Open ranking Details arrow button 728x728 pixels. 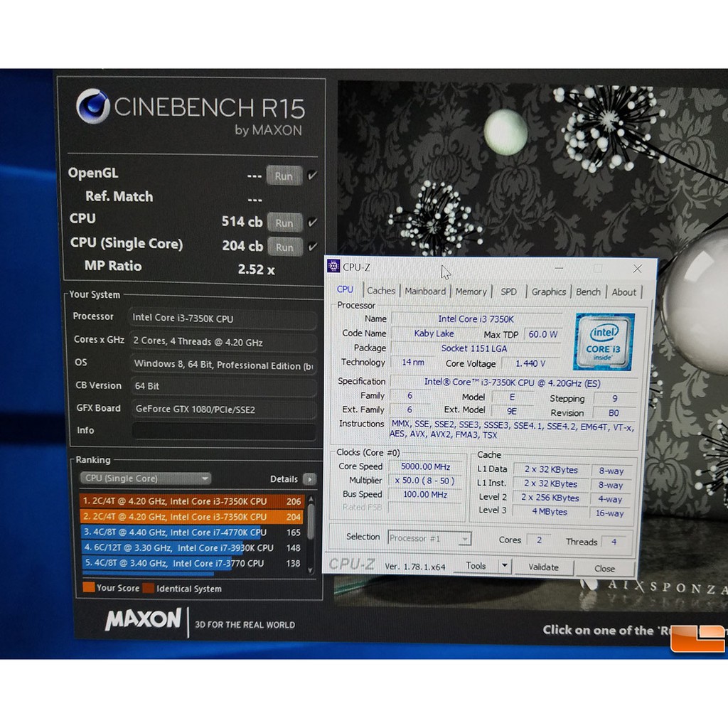309,478
